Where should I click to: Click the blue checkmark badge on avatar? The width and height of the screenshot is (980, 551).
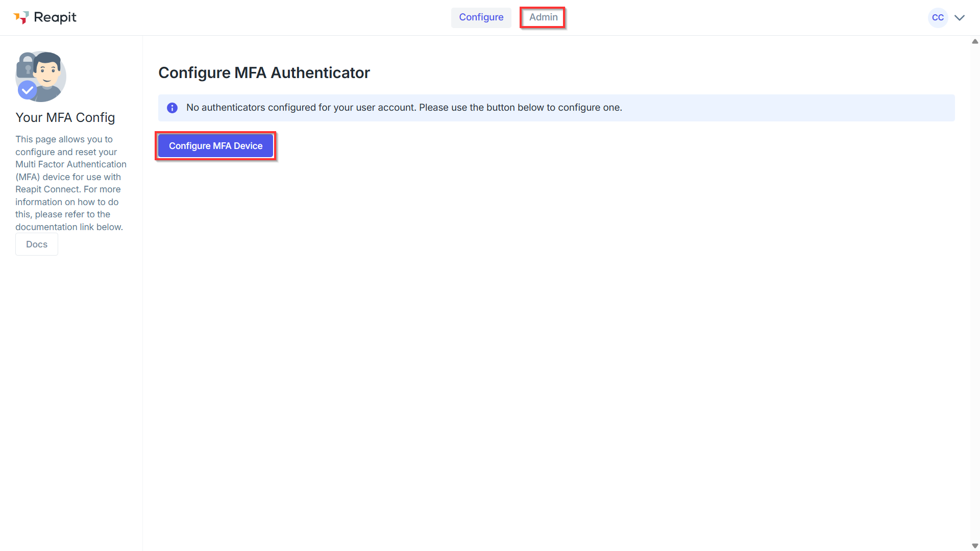27,90
